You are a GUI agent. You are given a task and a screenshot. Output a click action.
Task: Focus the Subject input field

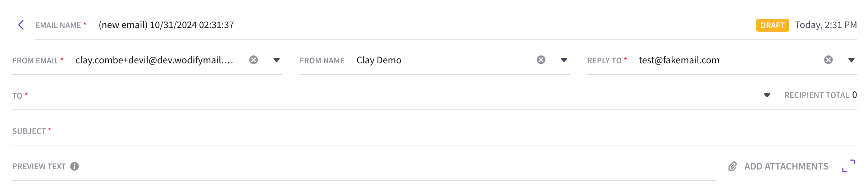[453, 131]
